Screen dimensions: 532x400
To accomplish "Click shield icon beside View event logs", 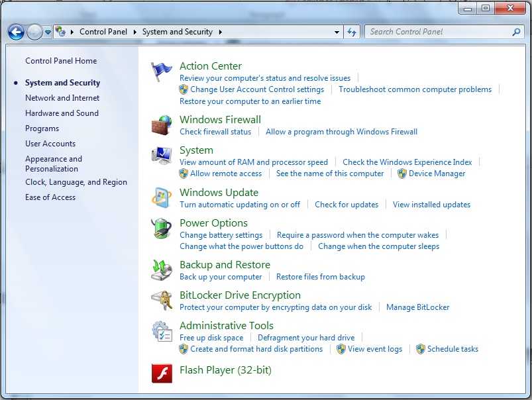I will pos(341,349).
